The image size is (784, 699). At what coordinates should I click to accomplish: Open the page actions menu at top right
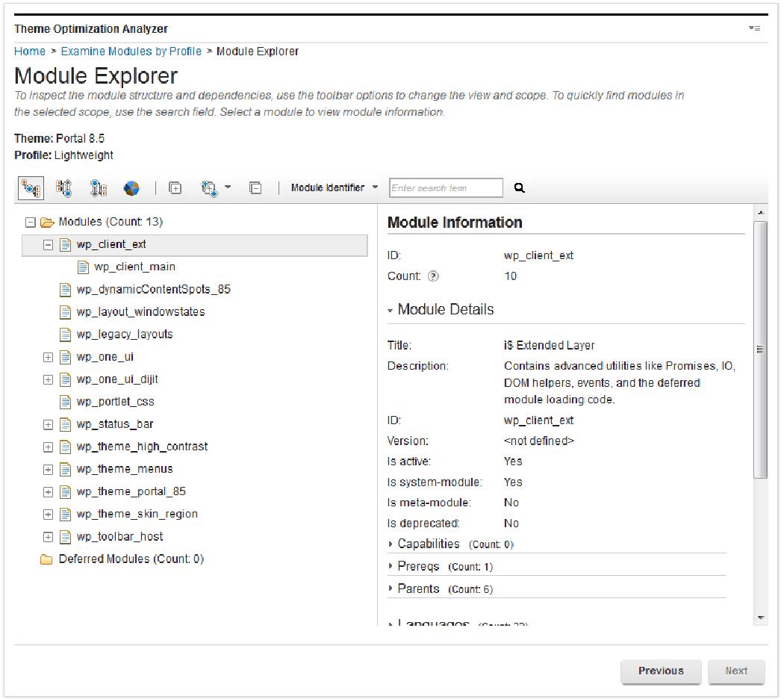[755, 27]
